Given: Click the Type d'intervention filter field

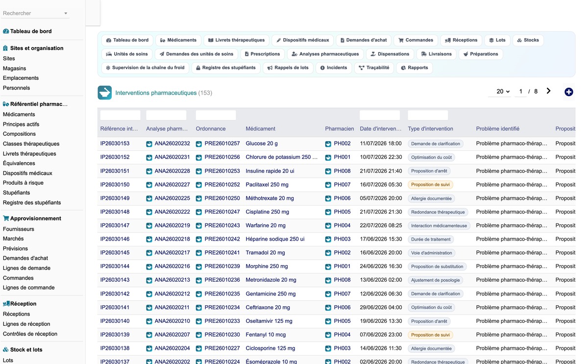Looking at the screenshot, I should 428,115.
